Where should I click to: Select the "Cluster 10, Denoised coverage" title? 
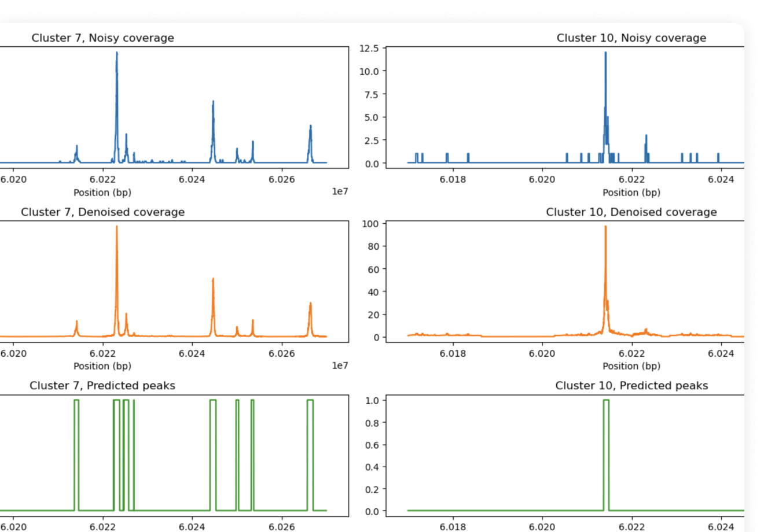click(631, 212)
